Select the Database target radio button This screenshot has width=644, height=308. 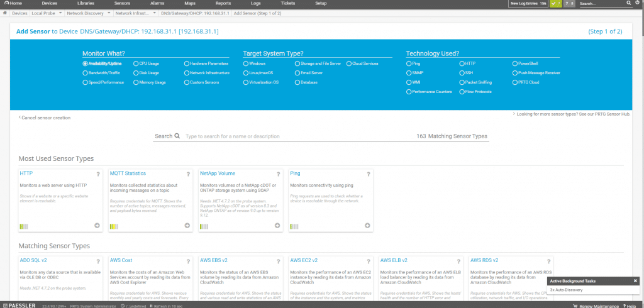[297, 82]
